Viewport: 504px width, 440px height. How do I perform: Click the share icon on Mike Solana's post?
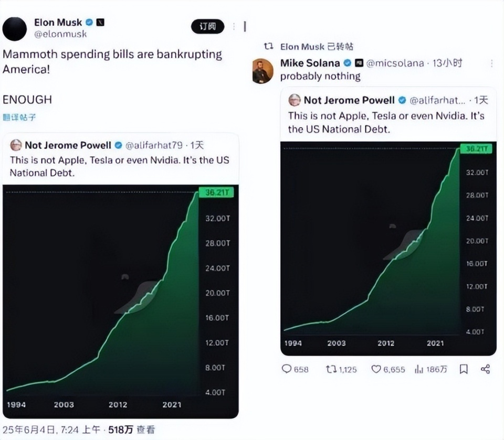click(485, 369)
